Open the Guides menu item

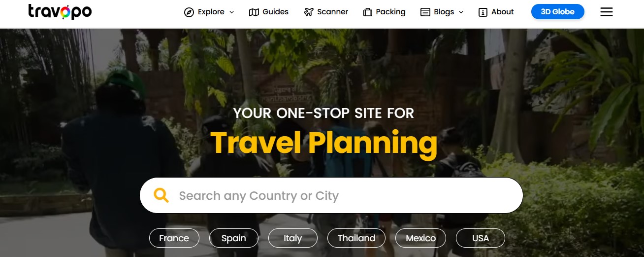(x=269, y=12)
